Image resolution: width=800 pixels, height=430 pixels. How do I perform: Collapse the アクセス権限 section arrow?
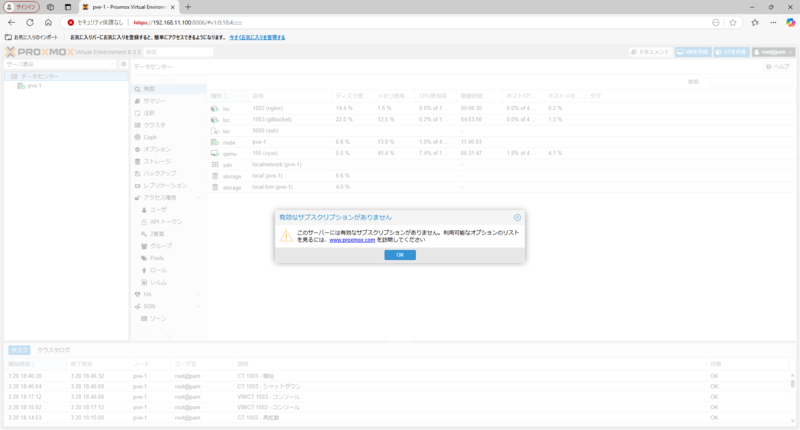(x=198, y=197)
